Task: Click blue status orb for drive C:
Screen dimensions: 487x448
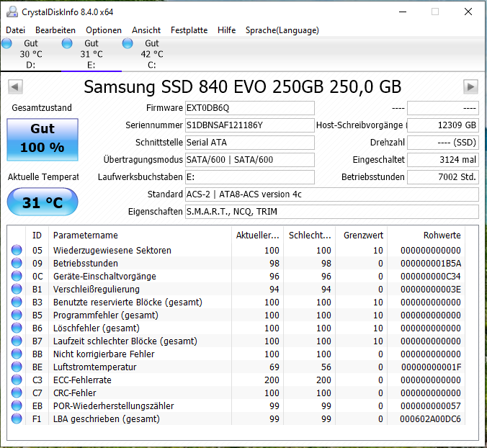Action: click(128, 43)
